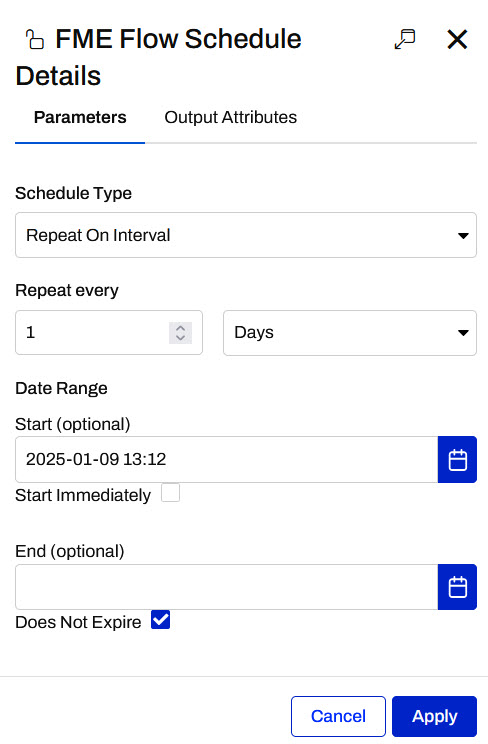The image size is (488, 744).
Task: Click the empty End date text field
Action: tap(226, 587)
